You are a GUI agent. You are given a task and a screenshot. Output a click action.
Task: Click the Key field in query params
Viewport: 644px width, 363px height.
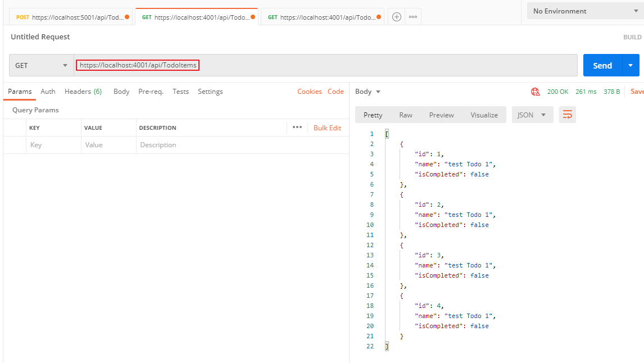click(x=53, y=145)
